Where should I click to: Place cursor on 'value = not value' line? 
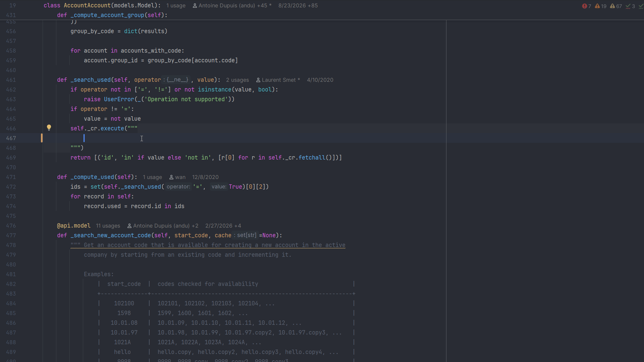tap(112, 119)
